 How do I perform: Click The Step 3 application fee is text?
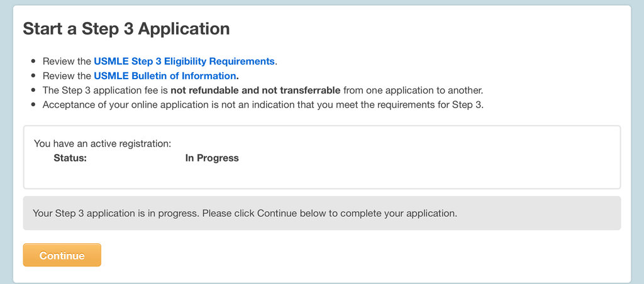pyautogui.click(x=106, y=90)
